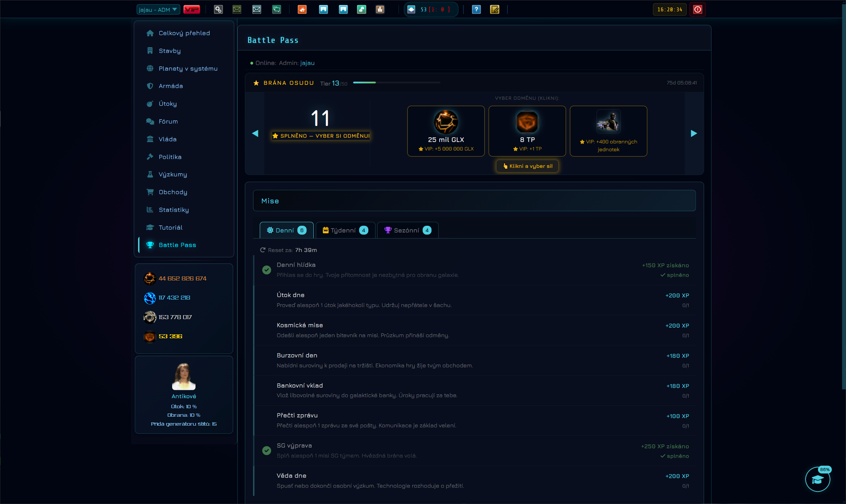Click the Klikni a vyber si! button
846x504 pixels.
[527, 166]
